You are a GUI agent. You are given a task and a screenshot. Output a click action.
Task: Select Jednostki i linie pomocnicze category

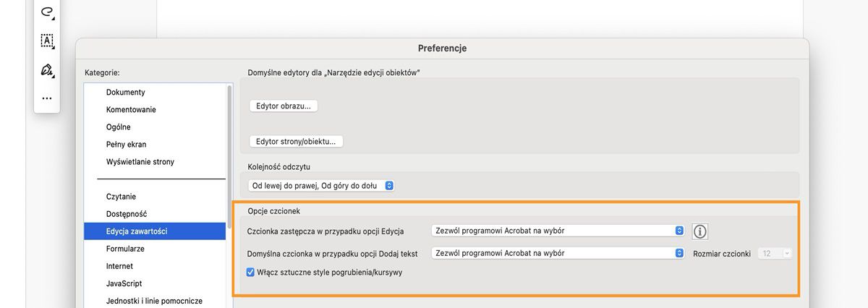pyautogui.click(x=155, y=301)
